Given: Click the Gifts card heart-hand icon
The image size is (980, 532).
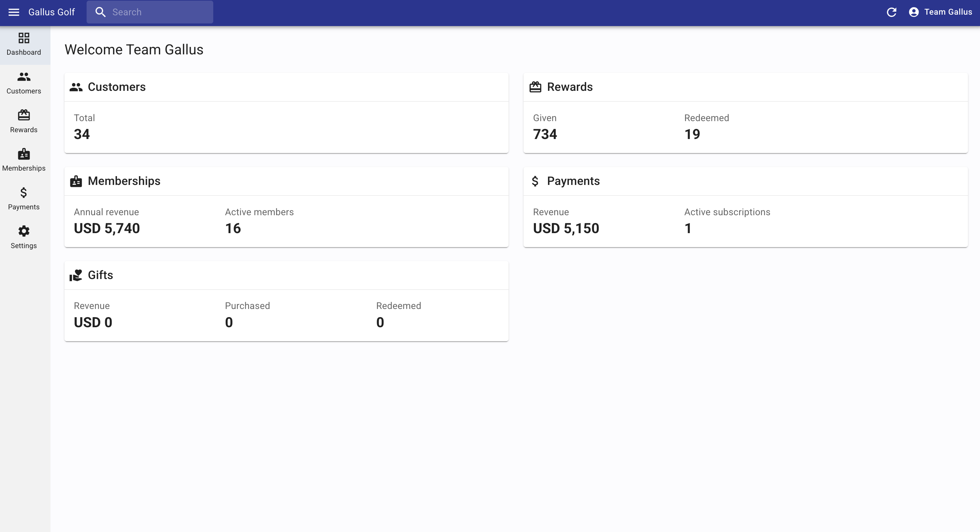Looking at the screenshot, I should coord(76,275).
